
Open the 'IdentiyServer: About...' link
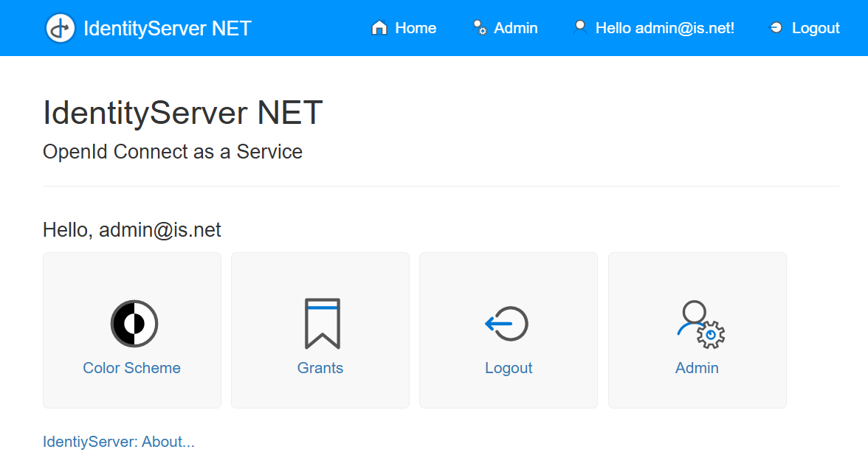[x=119, y=442]
